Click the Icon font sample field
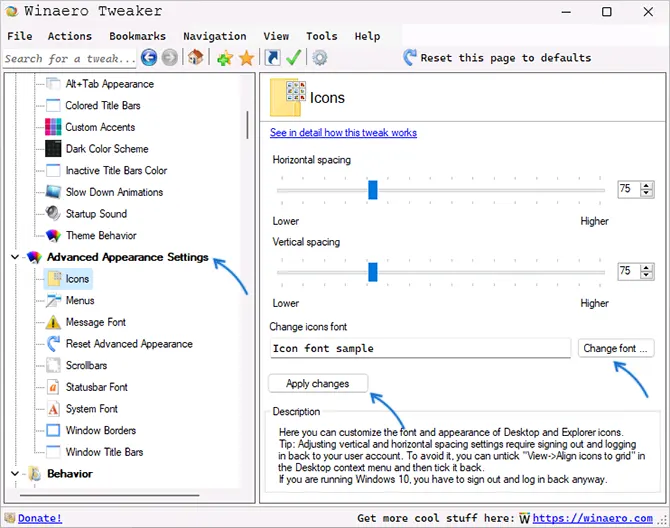The width and height of the screenshot is (670, 528). [420, 349]
